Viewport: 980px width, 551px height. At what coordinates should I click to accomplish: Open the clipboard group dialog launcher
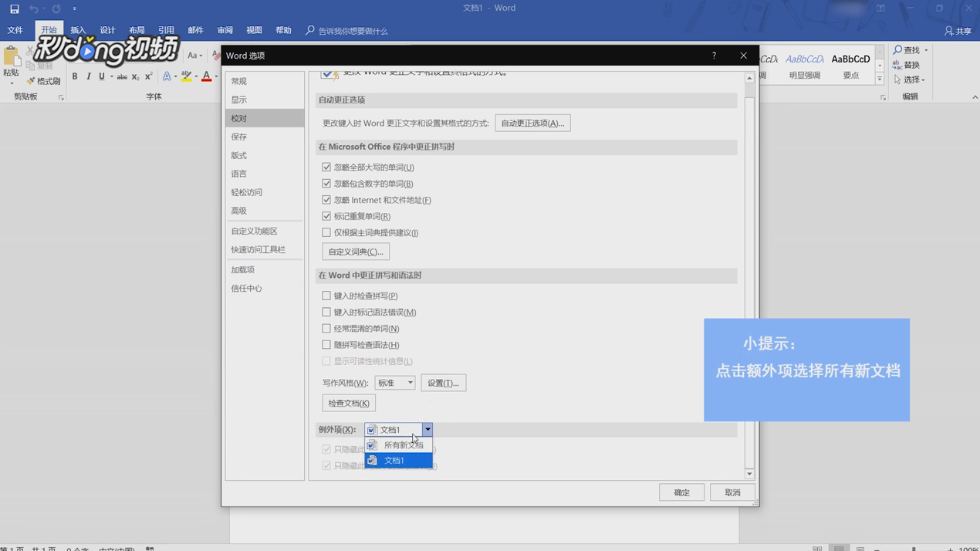point(61,97)
